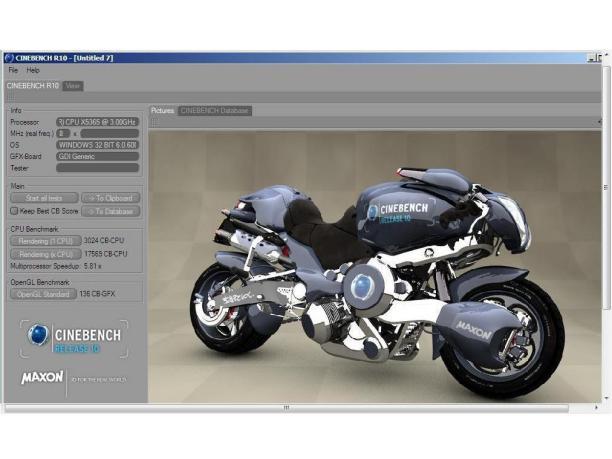
Task: Click the 3024 CB-CPU score text
Action: (x=104, y=241)
